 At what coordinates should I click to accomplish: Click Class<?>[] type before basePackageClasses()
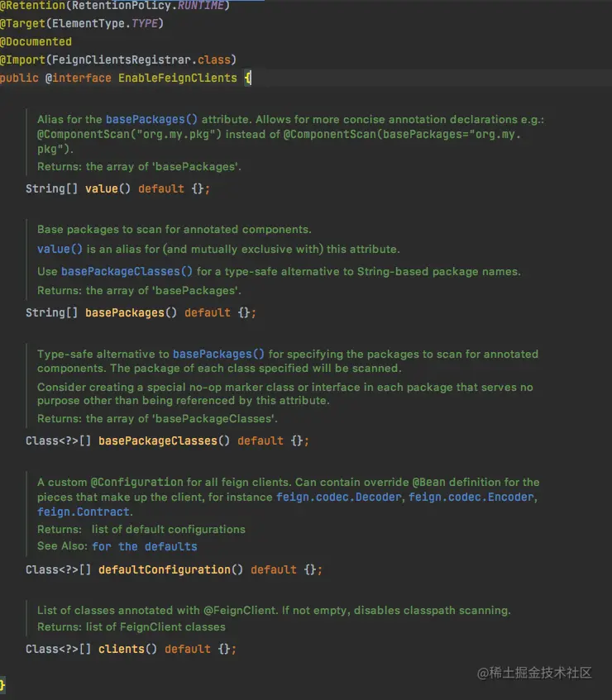58,440
